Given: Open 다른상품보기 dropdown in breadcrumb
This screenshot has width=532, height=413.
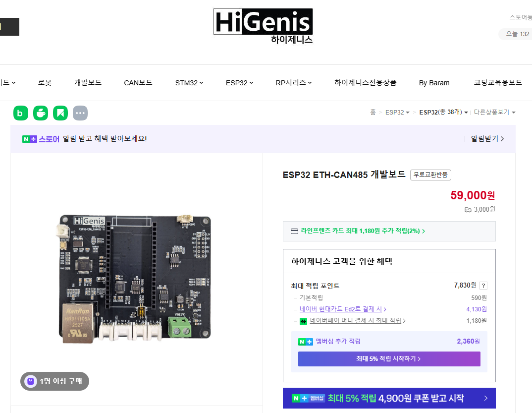Looking at the screenshot, I should (494, 113).
